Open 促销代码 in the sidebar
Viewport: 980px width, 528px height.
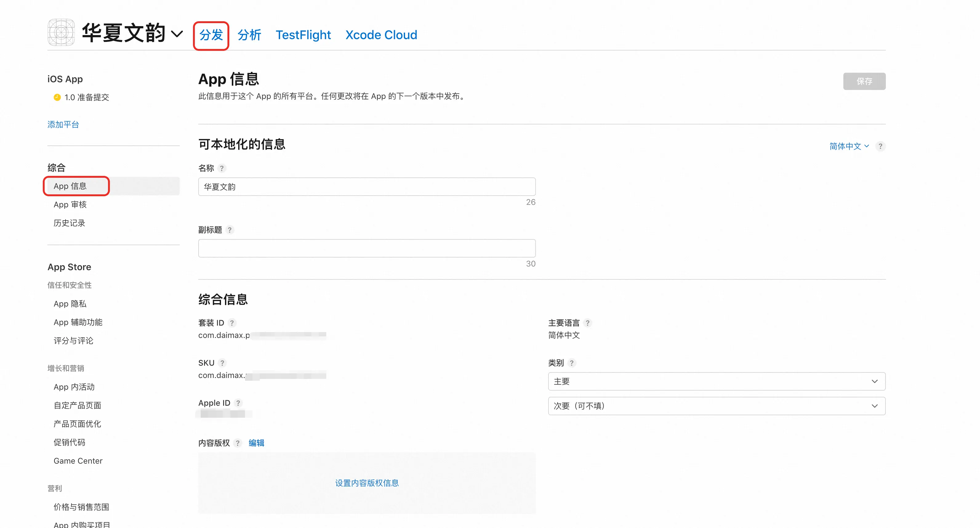click(x=69, y=442)
